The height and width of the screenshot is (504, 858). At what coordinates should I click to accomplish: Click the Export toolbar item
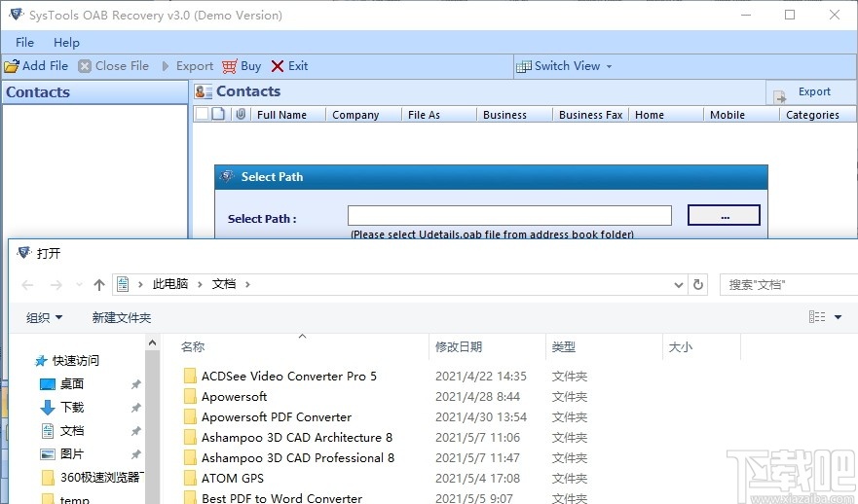187,66
